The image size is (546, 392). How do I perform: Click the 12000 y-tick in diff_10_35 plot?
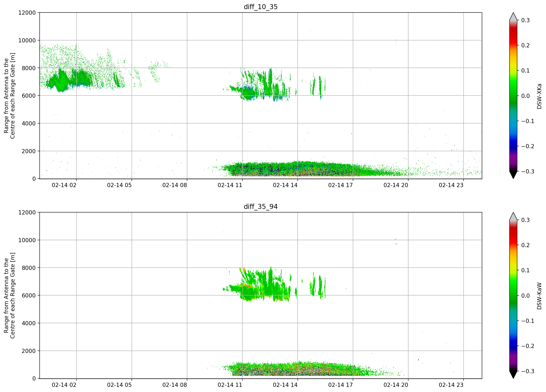click(x=27, y=13)
